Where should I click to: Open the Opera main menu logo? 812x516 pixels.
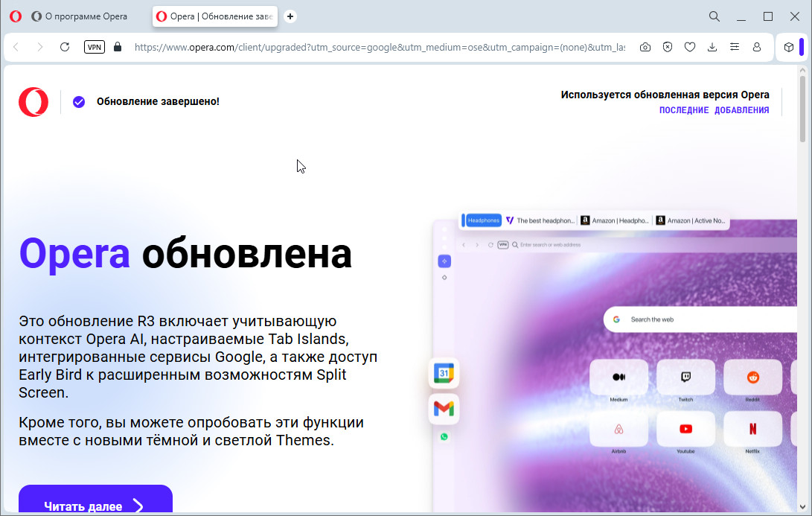16,16
